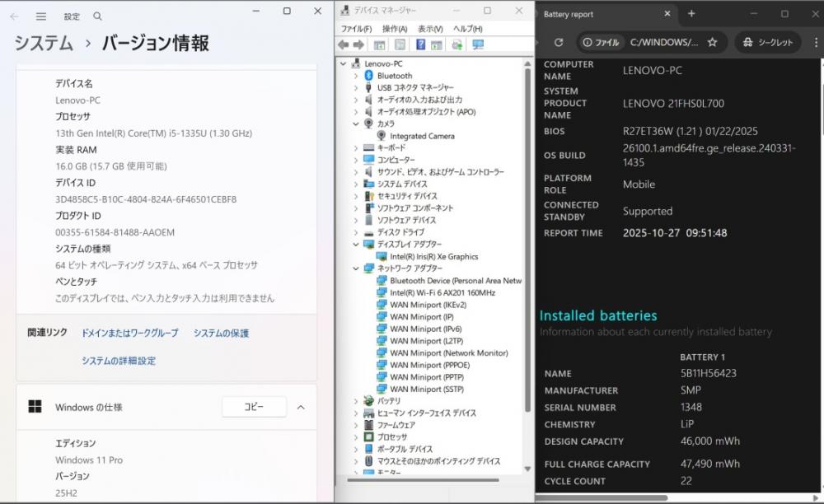Bookmark this page with the star icon
Screen dimensions: 824x504
(712, 42)
